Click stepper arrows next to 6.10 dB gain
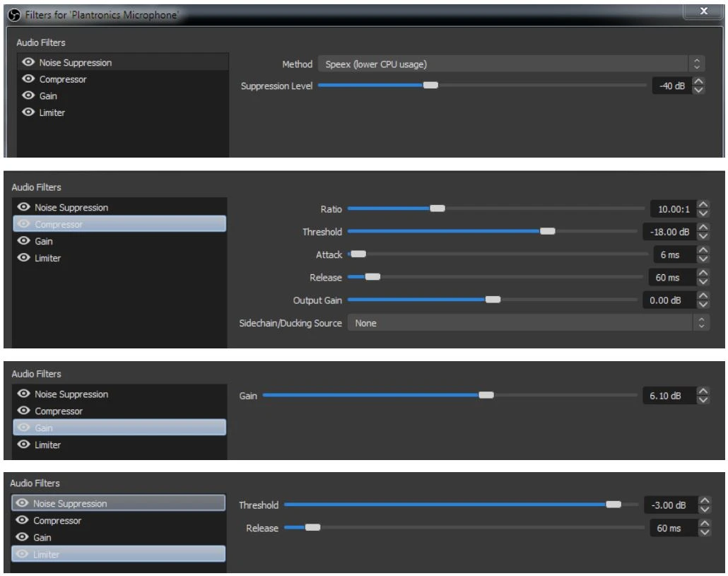This screenshot has width=728, height=576. (x=703, y=396)
